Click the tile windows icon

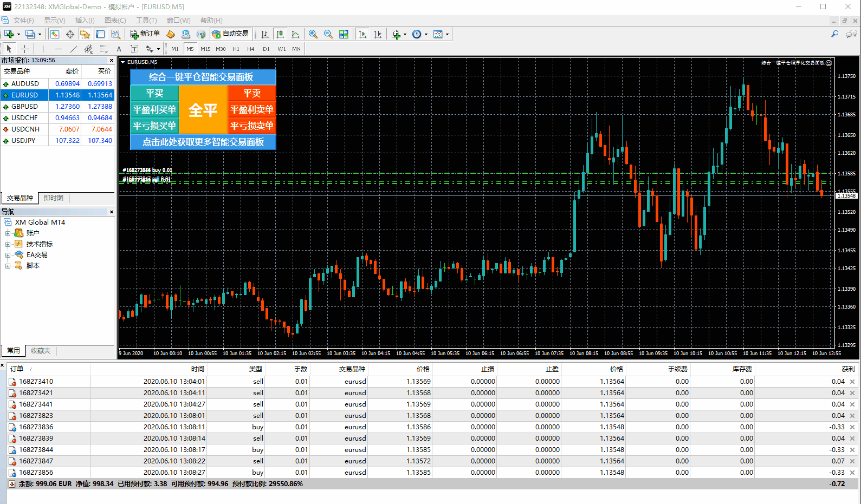coord(344,34)
